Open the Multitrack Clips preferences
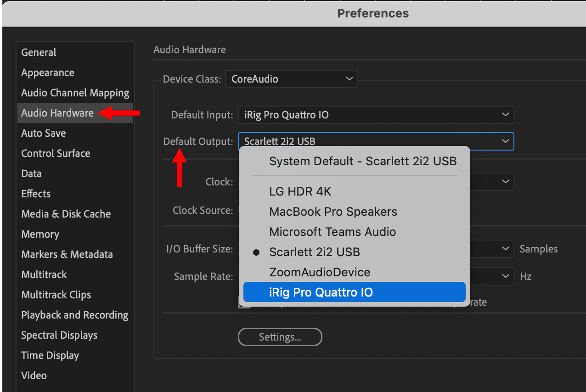 [56, 295]
